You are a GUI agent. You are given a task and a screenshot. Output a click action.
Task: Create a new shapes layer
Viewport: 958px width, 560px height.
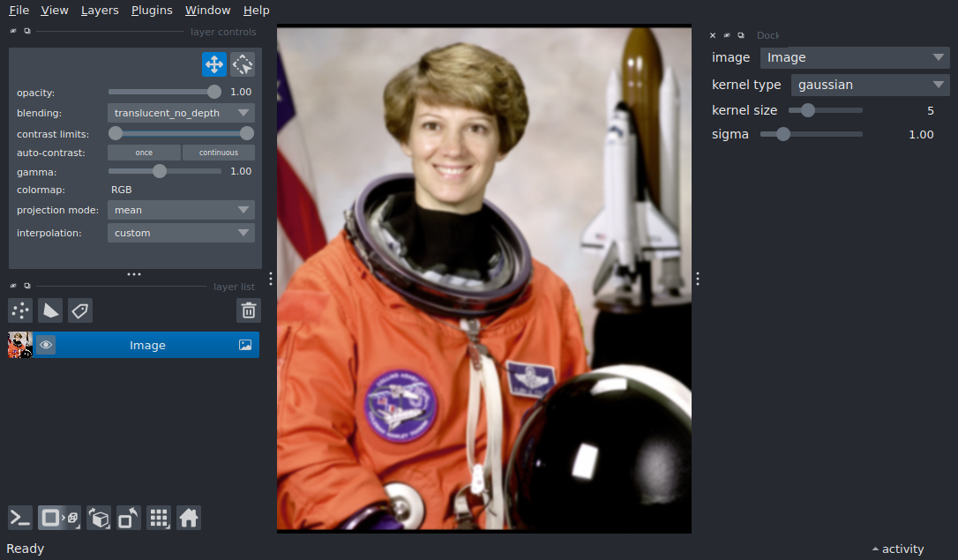click(x=50, y=310)
